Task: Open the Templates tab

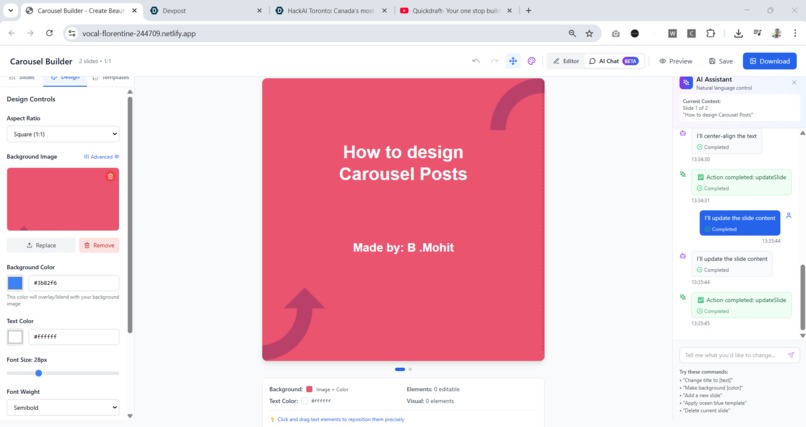Action: coord(111,78)
